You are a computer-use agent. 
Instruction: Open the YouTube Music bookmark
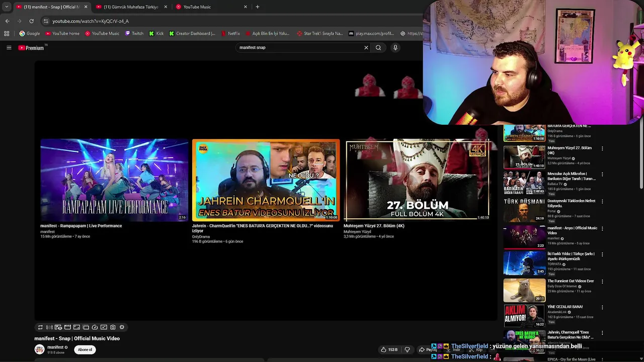[x=102, y=34]
